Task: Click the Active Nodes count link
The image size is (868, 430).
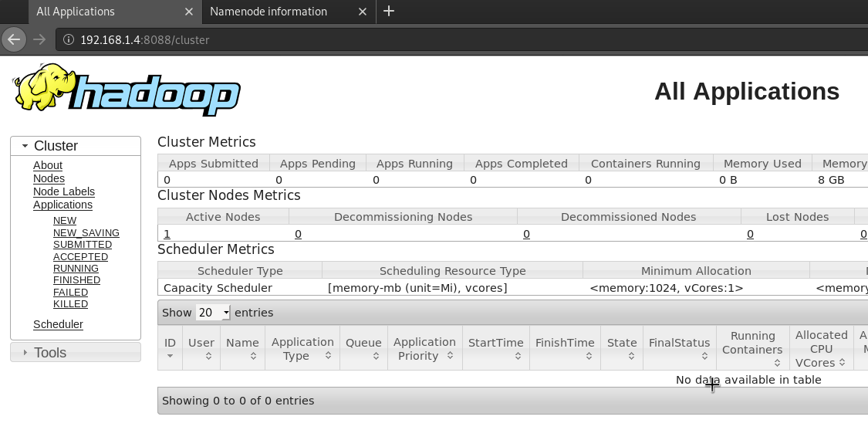Action: [x=167, y=234]
